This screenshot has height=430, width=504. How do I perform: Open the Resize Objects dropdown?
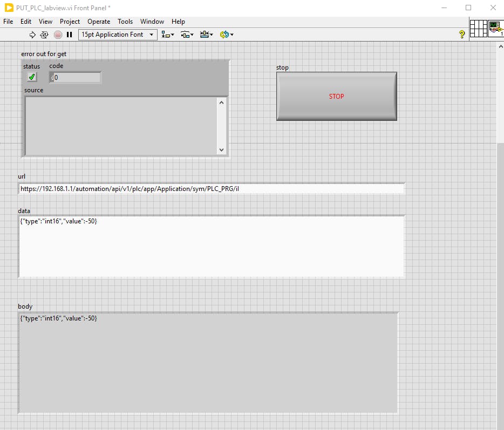tap(206, 35)
